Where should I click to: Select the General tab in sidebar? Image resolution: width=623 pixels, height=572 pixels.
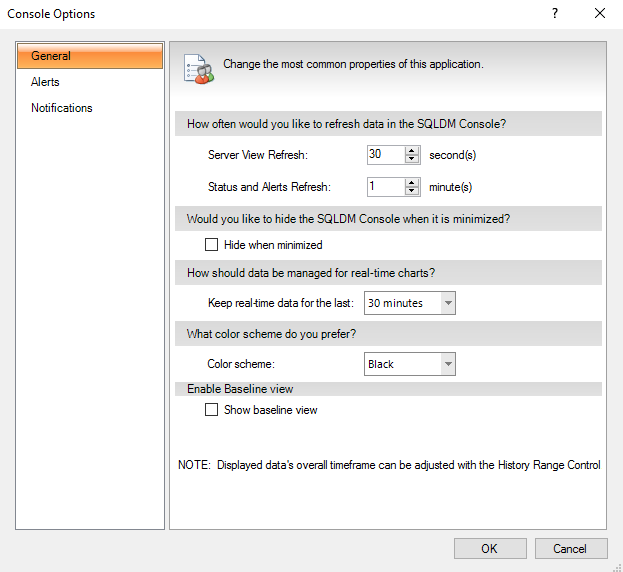point(90,56)
